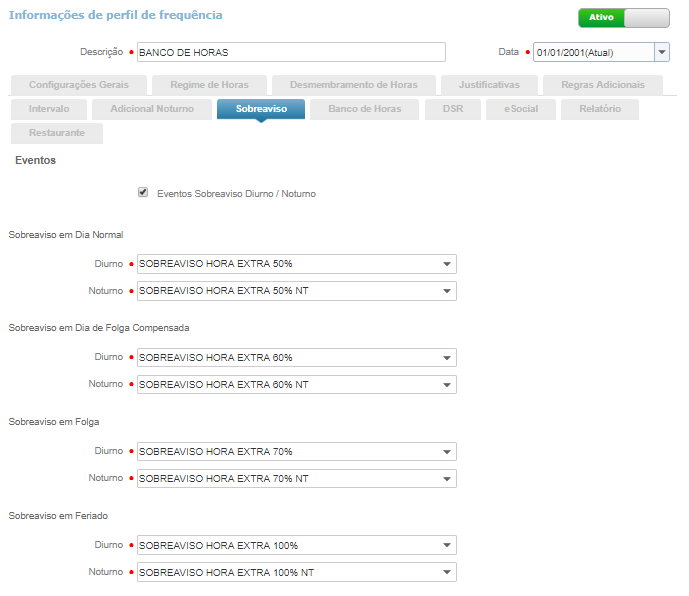Viewport: 689px width, 596px height.
Task: Switch to Regime de Horas tab
Action: (x=209, y=85)
